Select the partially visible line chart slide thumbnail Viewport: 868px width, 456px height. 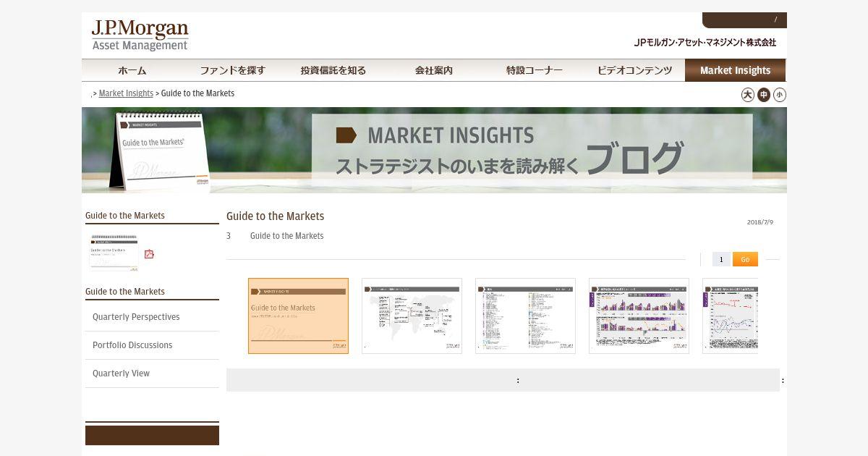point(730,316)
